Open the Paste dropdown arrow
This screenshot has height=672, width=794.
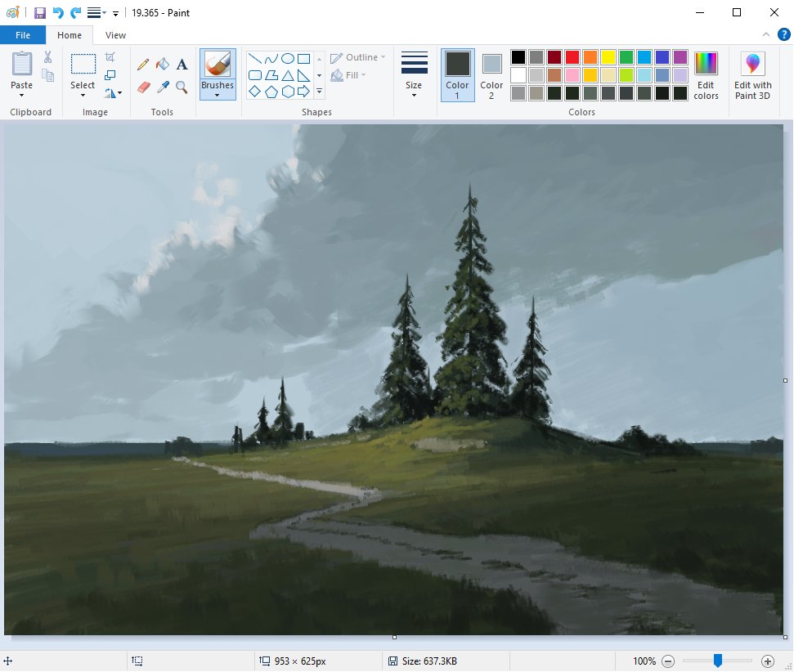click(22, 95)
